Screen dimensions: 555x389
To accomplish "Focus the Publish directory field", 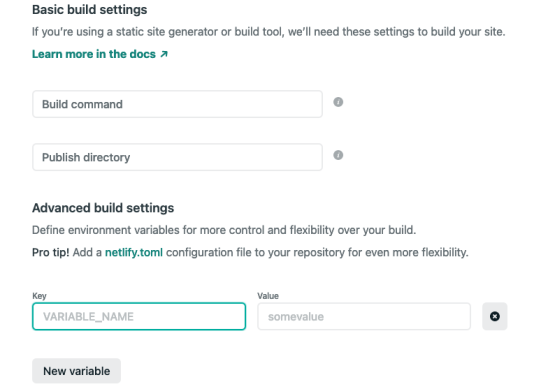I will tap(177, 157).
